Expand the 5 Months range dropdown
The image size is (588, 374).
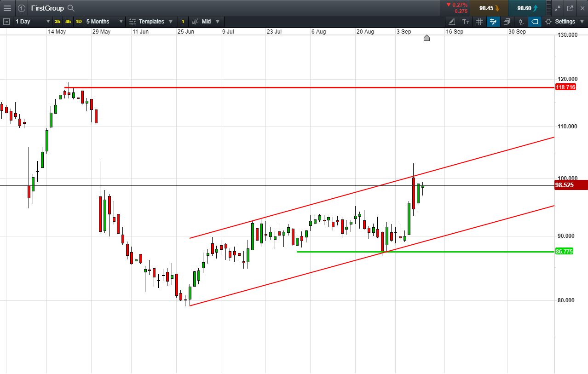104,22
